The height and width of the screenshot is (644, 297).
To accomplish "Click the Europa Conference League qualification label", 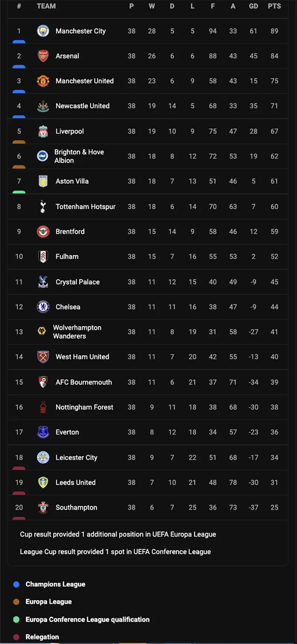I will [87, 620].
